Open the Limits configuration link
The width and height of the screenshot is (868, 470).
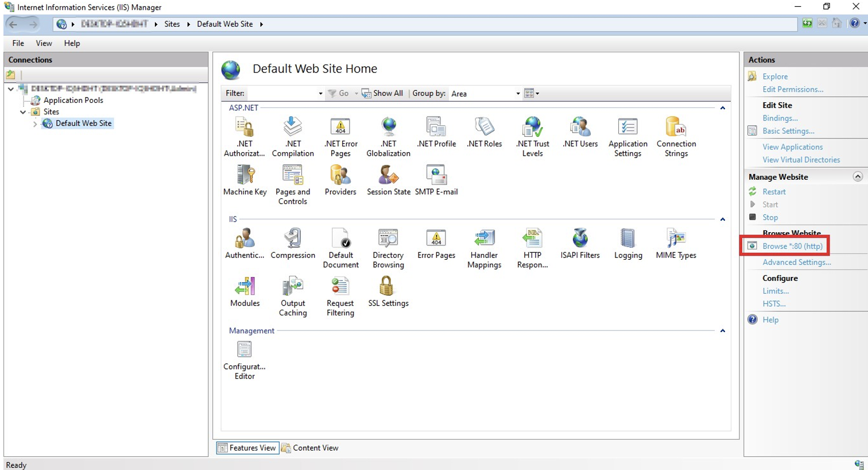point(776,291)
